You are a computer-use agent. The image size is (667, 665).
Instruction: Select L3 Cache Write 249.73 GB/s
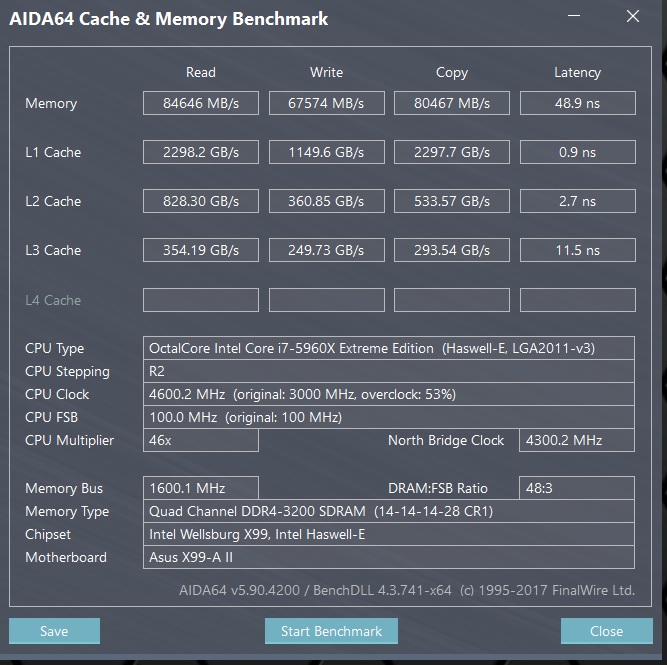(x=327, y=250)
